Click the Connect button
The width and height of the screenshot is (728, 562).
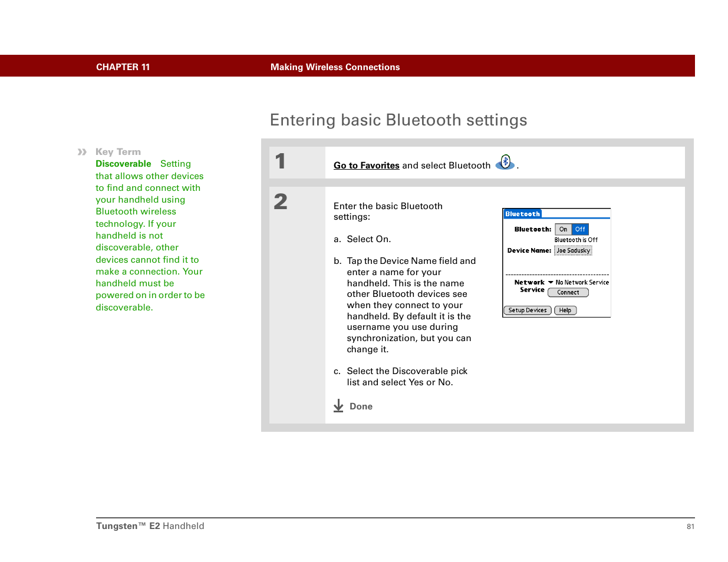click(x=568, y=292)
